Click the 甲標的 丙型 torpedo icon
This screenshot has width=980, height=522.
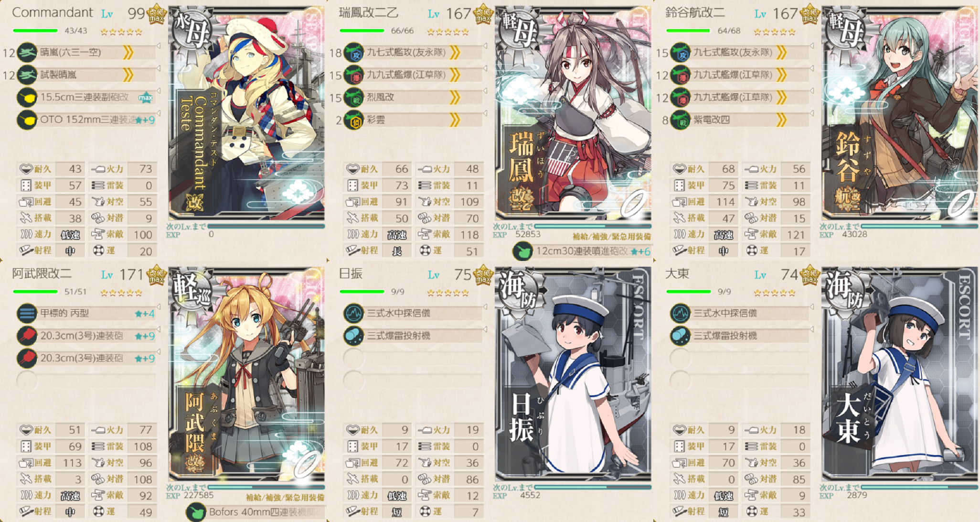pos(27,314)
